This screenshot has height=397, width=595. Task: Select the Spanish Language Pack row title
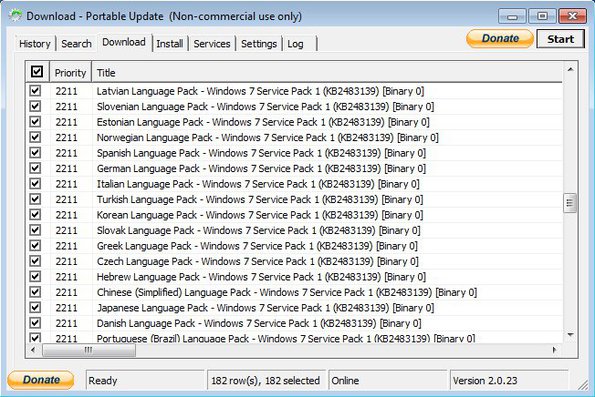point(261,153)
